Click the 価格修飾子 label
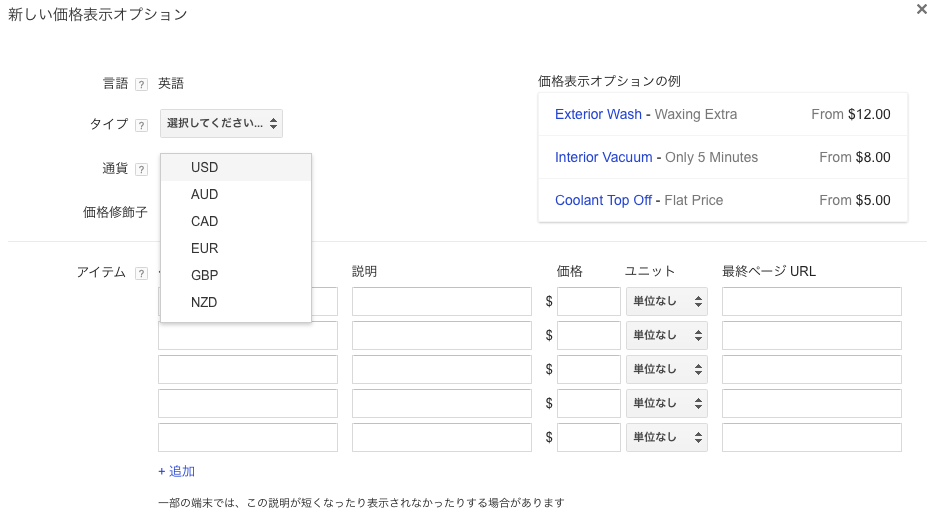 coord(115,212)
